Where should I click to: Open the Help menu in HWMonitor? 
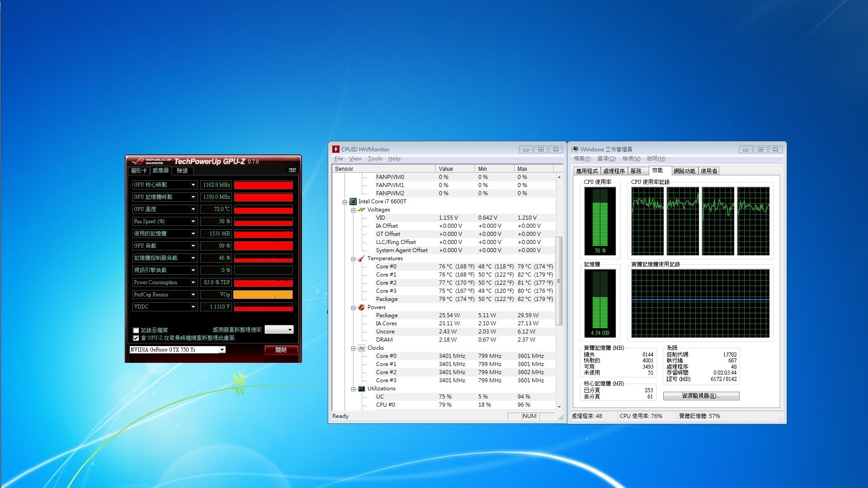(394, 159)
